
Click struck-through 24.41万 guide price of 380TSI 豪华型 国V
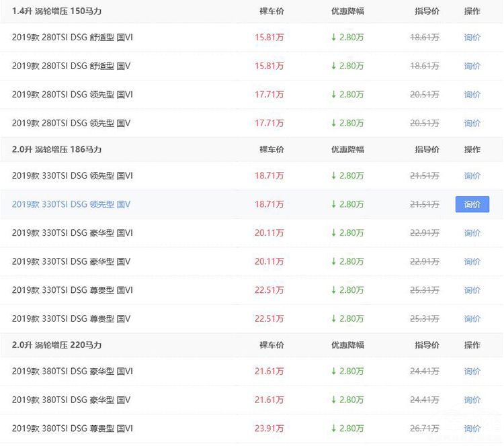(x=425, y=400)
